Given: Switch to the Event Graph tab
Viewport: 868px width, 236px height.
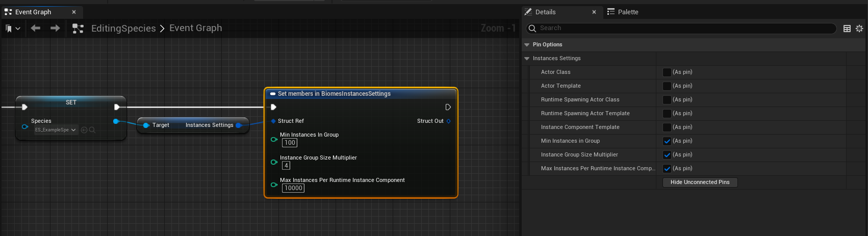Looking at the screenshot, I should point(33,12).
